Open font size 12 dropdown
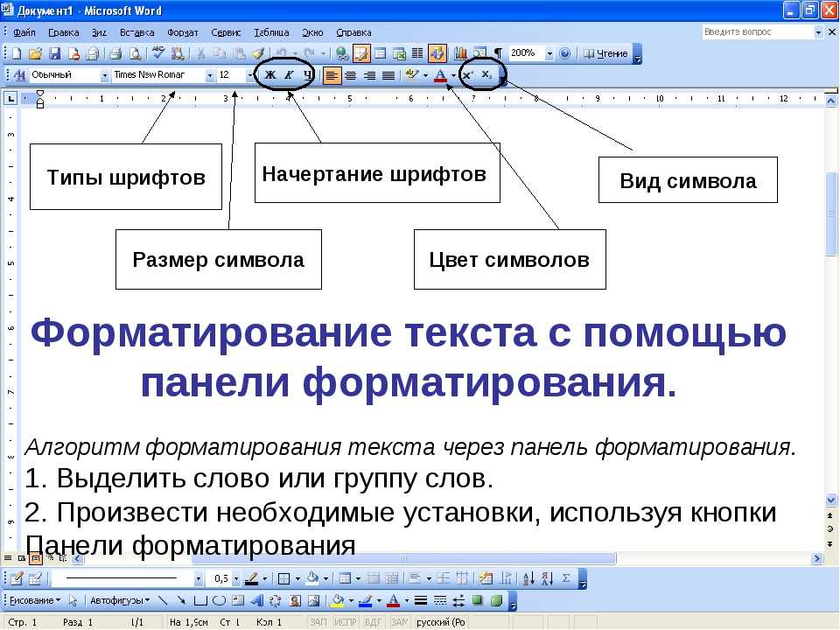The height and width of the screenshot is (630, 840). 249,75
